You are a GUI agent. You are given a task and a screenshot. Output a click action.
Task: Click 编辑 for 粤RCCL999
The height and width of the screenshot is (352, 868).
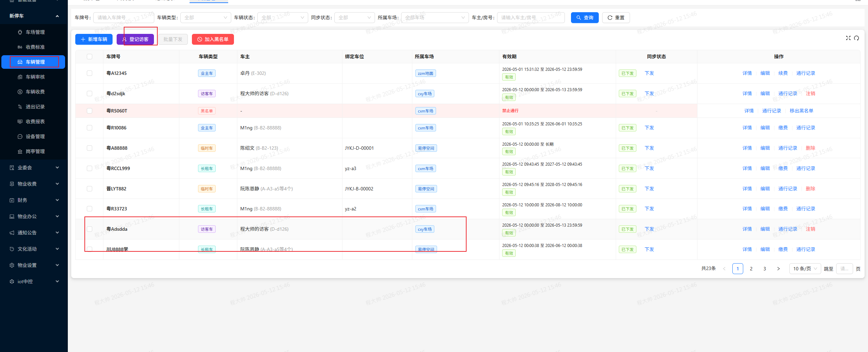(x=765, y=168)
